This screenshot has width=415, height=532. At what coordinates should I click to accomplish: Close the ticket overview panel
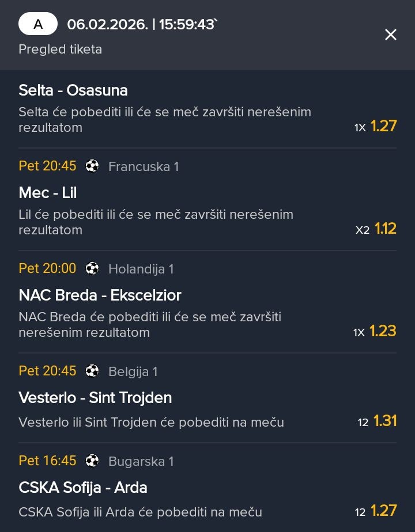point(390,35)
